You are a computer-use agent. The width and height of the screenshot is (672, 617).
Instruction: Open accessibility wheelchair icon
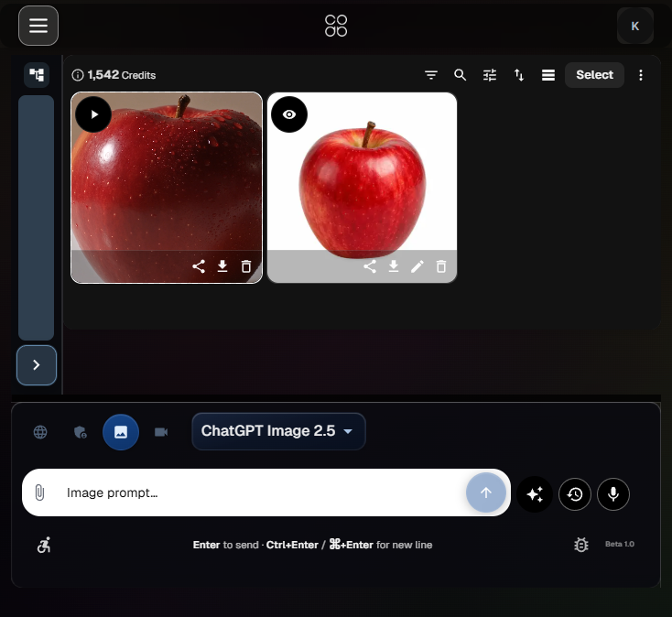point(44,545)
